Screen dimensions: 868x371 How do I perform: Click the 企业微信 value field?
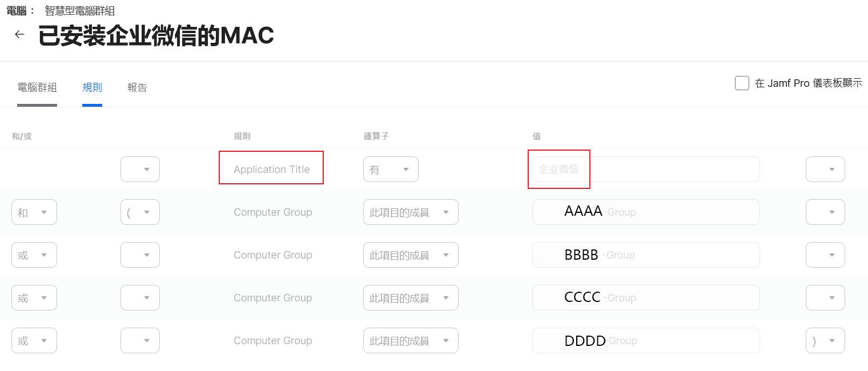[x=646, y=170]
